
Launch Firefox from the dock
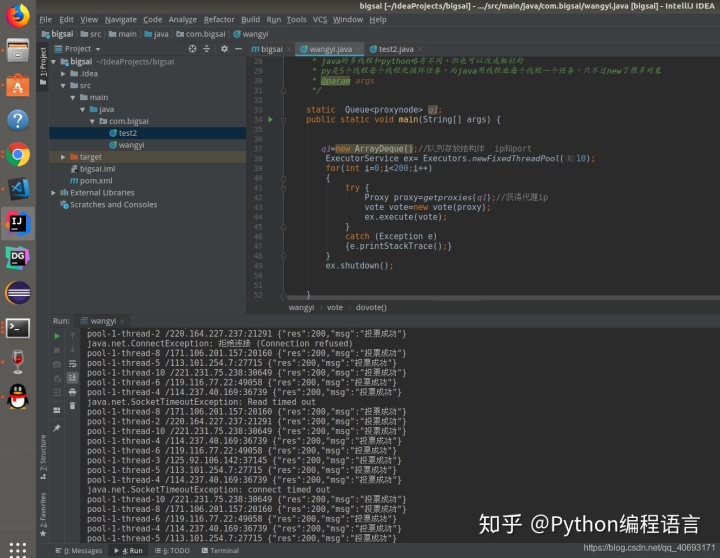click(17, 16)
